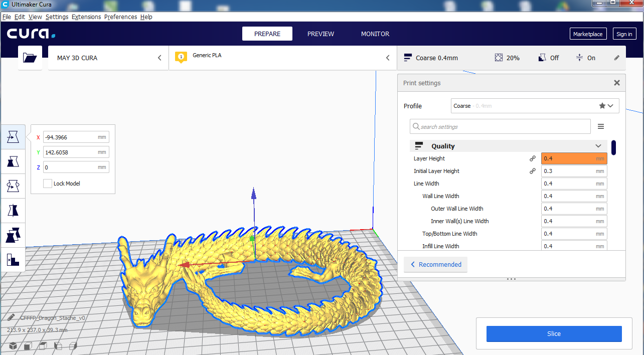Click the panel resize handle dots

tap(511, 279)
